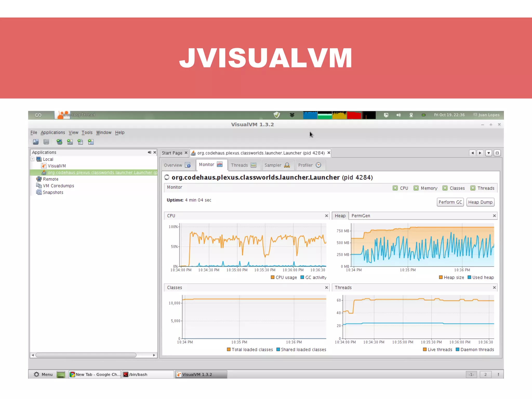Click Add Remote Host toolbar icon

coord(59,142)
